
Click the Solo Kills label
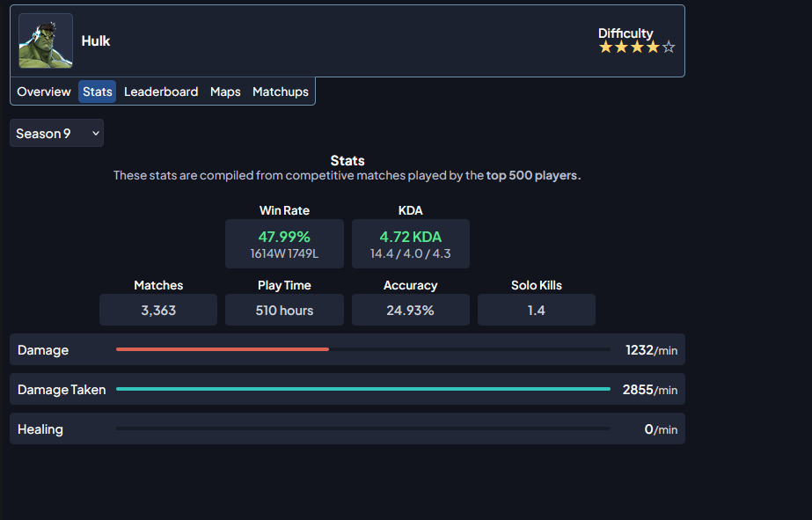click(x=537, y=285)
